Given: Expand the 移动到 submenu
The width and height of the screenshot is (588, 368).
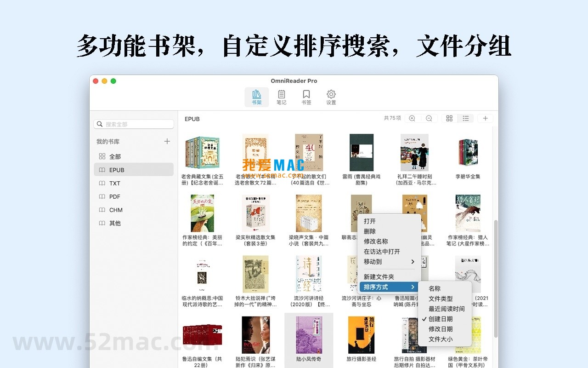Looking at the screenshot, I should 389,262.
